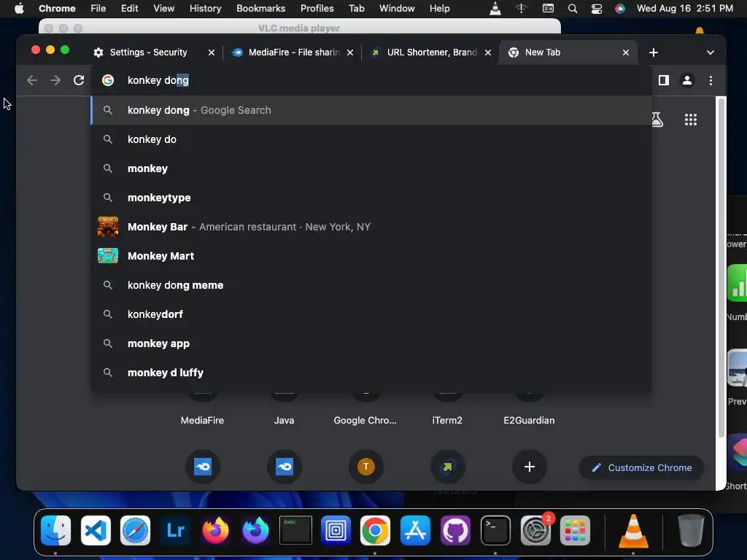Select 'monkey d luffy' suggestion

371,373
